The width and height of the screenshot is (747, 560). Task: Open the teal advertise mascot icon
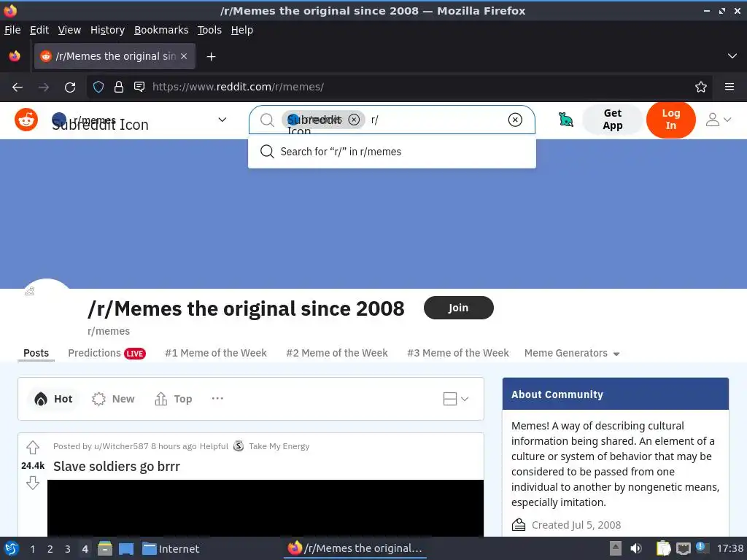[x=565, y=120]
